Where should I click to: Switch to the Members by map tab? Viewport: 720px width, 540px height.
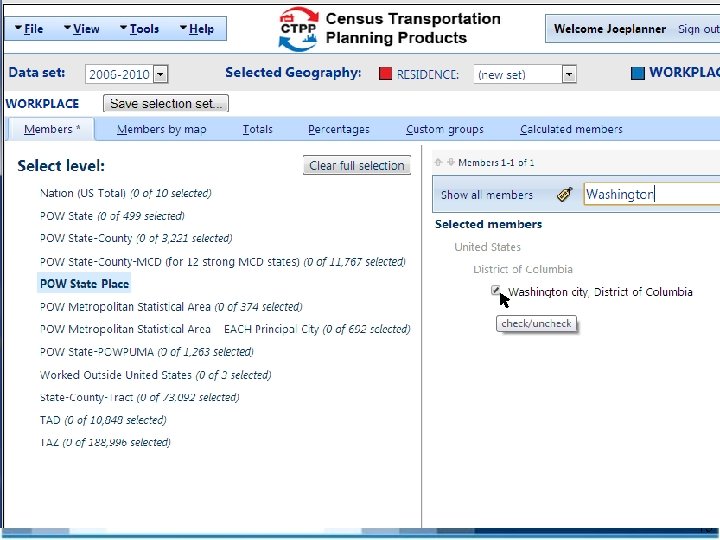[x=162, y=129]
